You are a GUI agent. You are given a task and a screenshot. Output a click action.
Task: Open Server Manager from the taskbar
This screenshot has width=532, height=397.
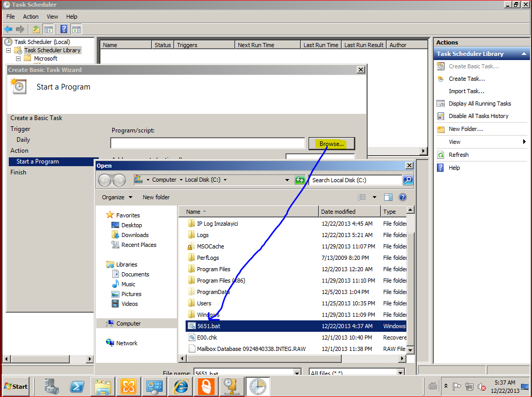point(52,387)
